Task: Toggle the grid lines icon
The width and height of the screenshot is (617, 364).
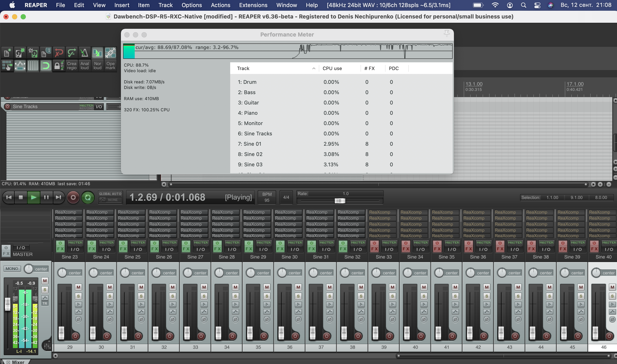Action: point(33,66)
